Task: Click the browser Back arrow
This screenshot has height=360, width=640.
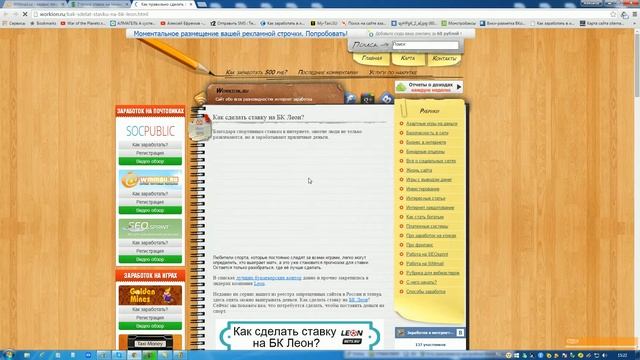Action: [5, 14]
